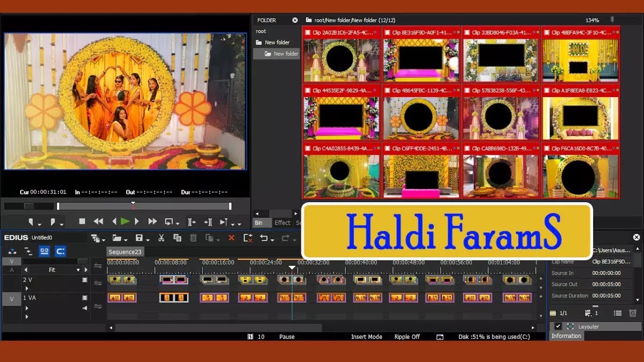Toggle the blue snap-to-event button

pos(60,251)
